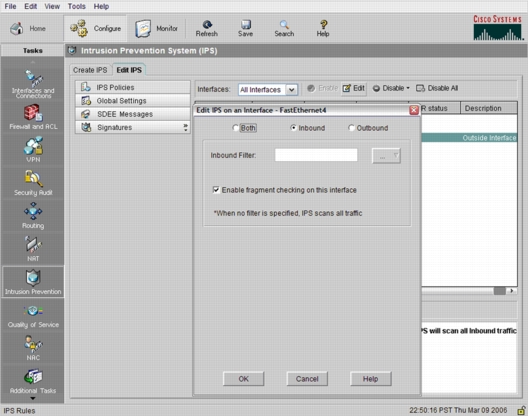Close the Edit IPS on an Interface dialog
This screenshot has width=530, height=418.
point(414,110)
